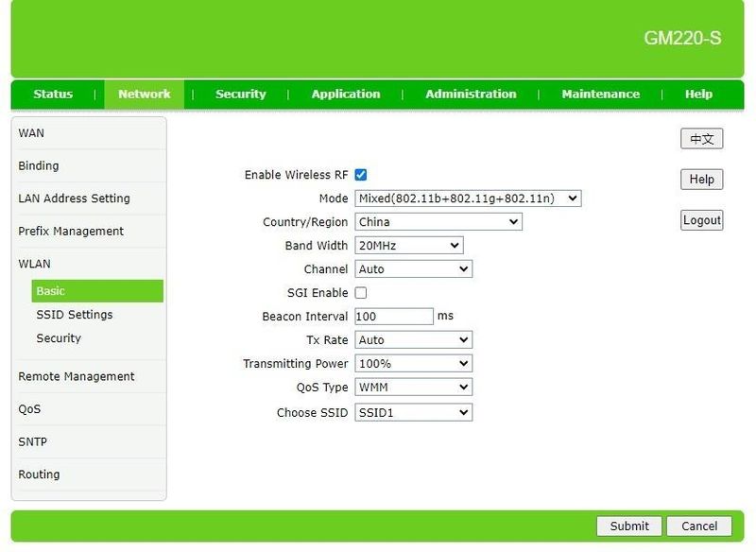Open the Tx Rate dropdown
756x552 pixels.
click(x=412, y=339)
